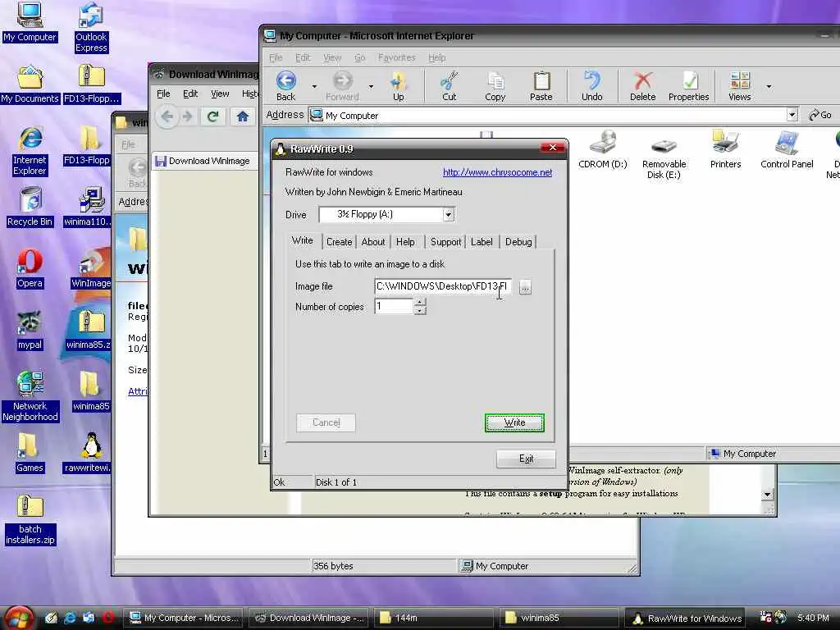Viewport: 840px width, 630px height.
Task: Switch to the Label tab in RawWrite
Action: click(x=482, y=242)
